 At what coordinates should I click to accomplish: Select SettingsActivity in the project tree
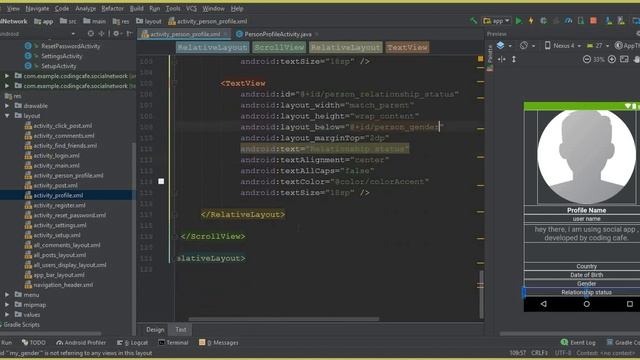coord(61,56)
